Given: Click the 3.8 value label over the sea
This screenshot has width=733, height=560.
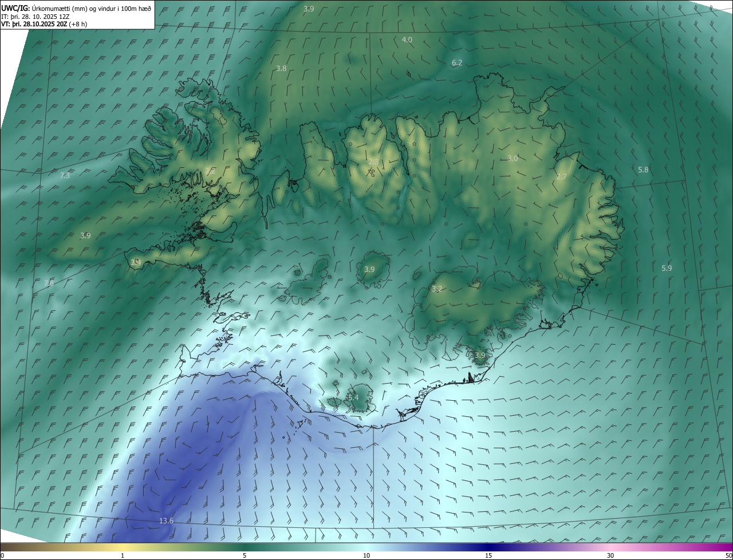Looking at the screenshot, I should click(281, 68).
